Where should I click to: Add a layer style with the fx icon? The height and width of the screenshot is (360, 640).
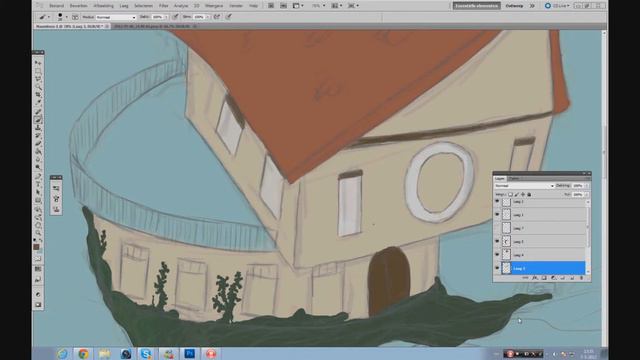click(534, 278)
